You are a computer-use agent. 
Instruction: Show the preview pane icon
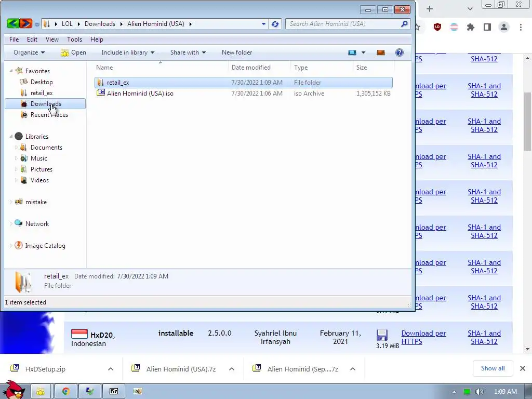381,52
